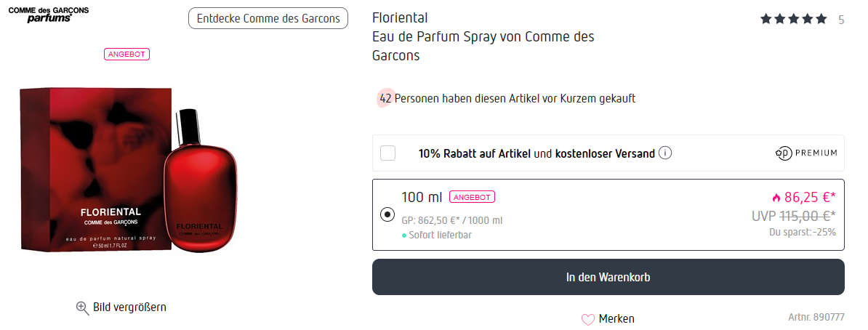The width and height of the screenshot is (868, 330).
Task: Click the Comme des Garçons parfums logo
Action: pos(49,15)
